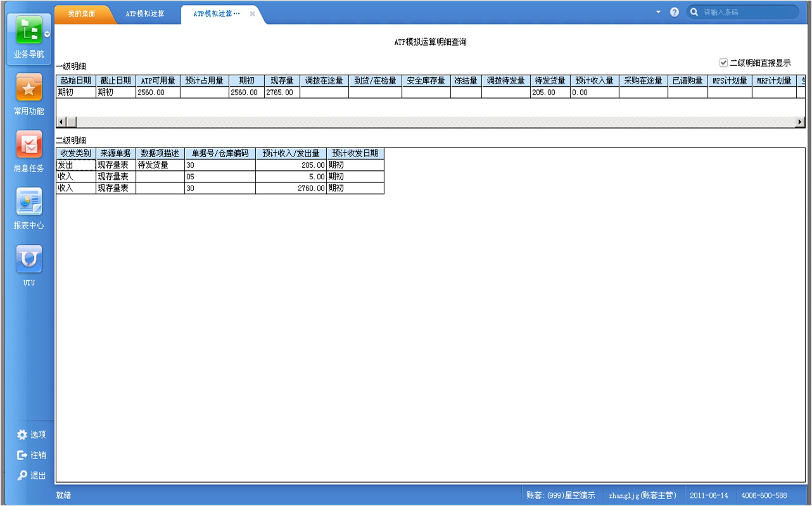The width and height of the screenshot is (812, 506).
Task: Open the 报表中心 report center icon
Action: pos(29,201)
